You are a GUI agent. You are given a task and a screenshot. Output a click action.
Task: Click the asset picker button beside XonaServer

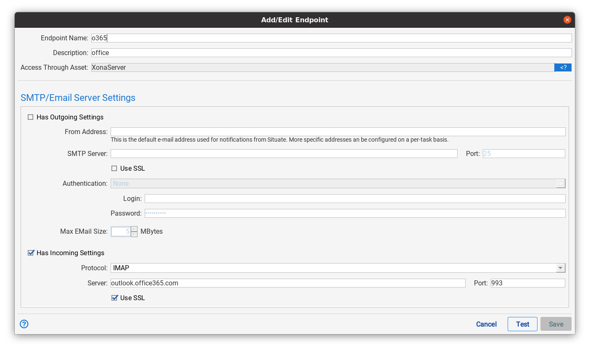563,68
